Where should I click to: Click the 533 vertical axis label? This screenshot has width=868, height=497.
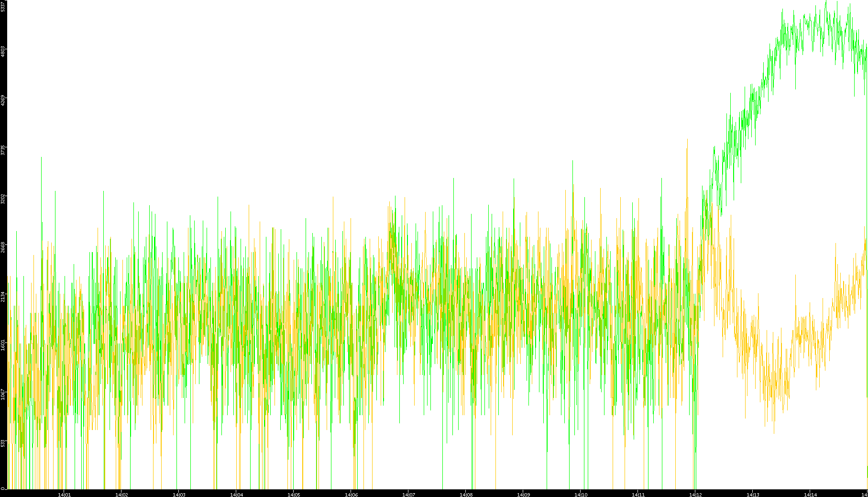pos(3,443)
